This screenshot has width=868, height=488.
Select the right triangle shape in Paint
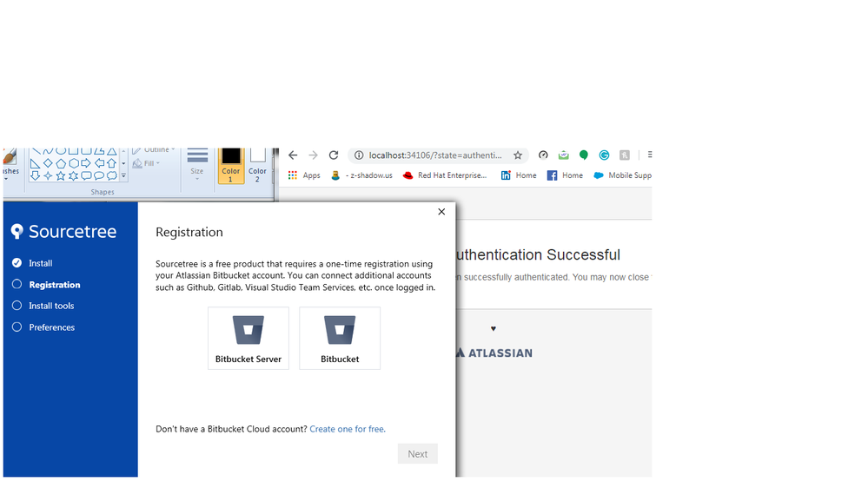(x=35, y=163)
